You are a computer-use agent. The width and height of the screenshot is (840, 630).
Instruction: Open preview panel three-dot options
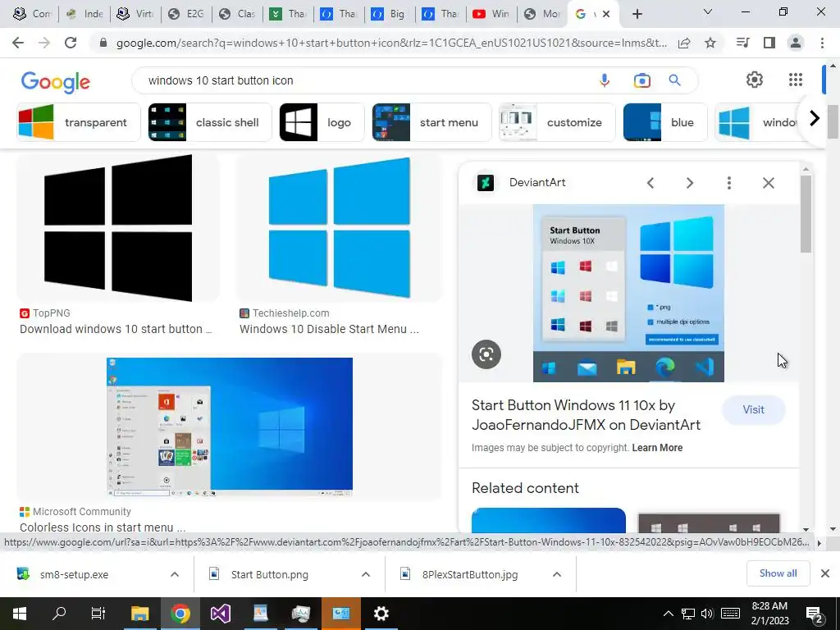[x=729, y=183]
